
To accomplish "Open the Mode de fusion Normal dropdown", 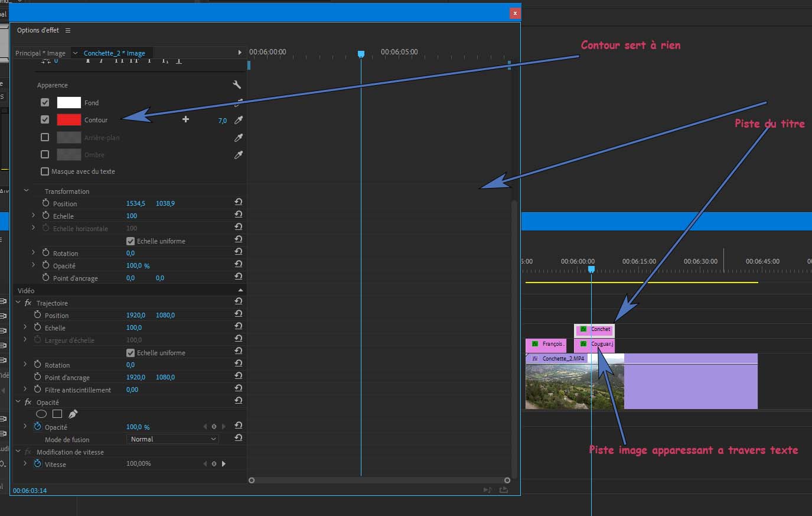I will [172, 439].
